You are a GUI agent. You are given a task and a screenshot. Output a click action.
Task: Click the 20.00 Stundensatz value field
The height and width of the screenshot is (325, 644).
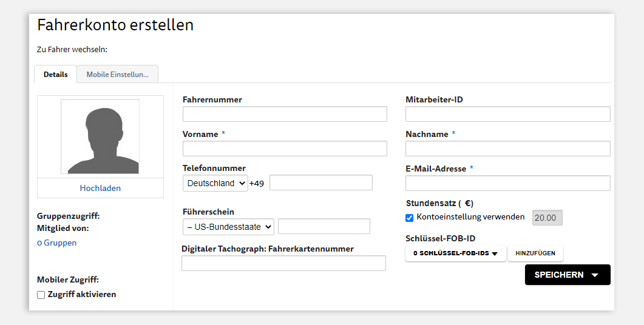547,218
